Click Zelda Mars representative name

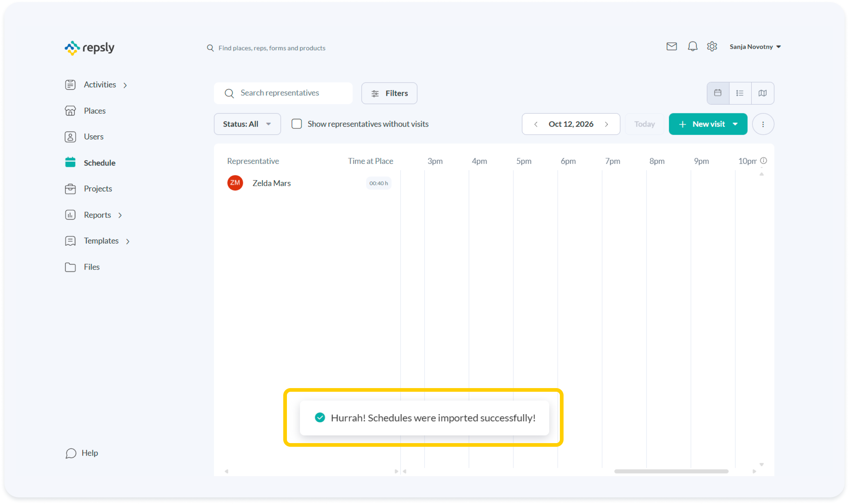(272, 183)
